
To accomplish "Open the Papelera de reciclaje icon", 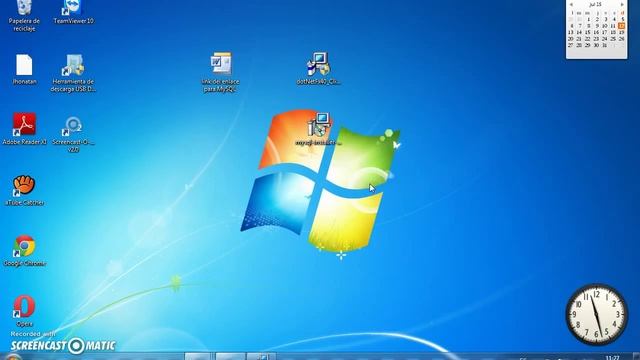I will tap(24, 16).
